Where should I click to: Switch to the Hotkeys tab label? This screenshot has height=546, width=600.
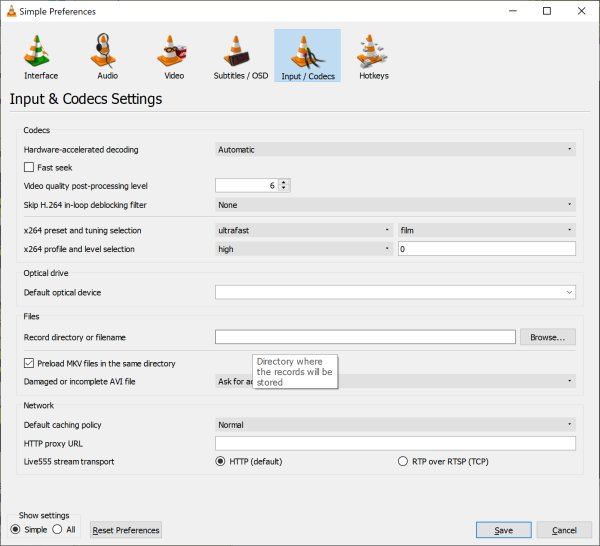click(374, 76)
